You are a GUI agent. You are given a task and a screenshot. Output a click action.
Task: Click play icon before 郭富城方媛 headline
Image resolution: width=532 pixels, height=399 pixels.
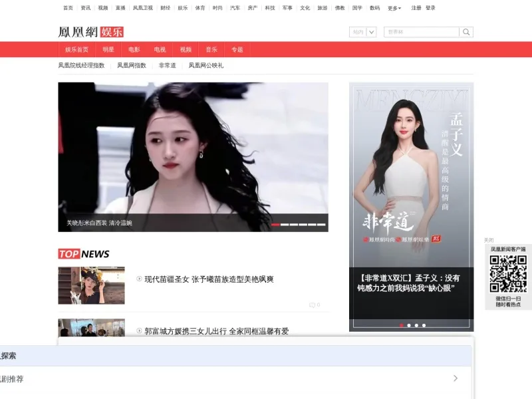pyautogui.click(x=139, y=331)
